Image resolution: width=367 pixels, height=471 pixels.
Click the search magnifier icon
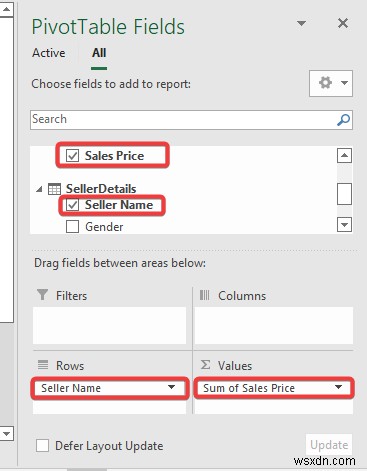pyautogui.click(x=343, y=120)
